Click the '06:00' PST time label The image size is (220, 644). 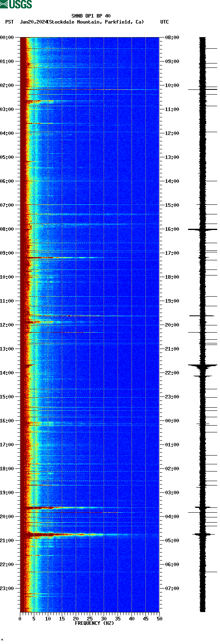[7, 181]
